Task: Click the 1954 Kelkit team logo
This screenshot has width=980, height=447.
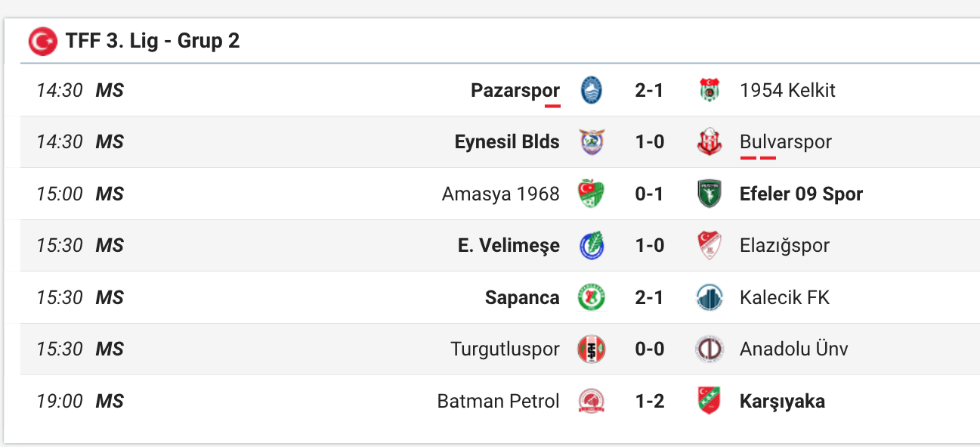Action: coord(709,91)
